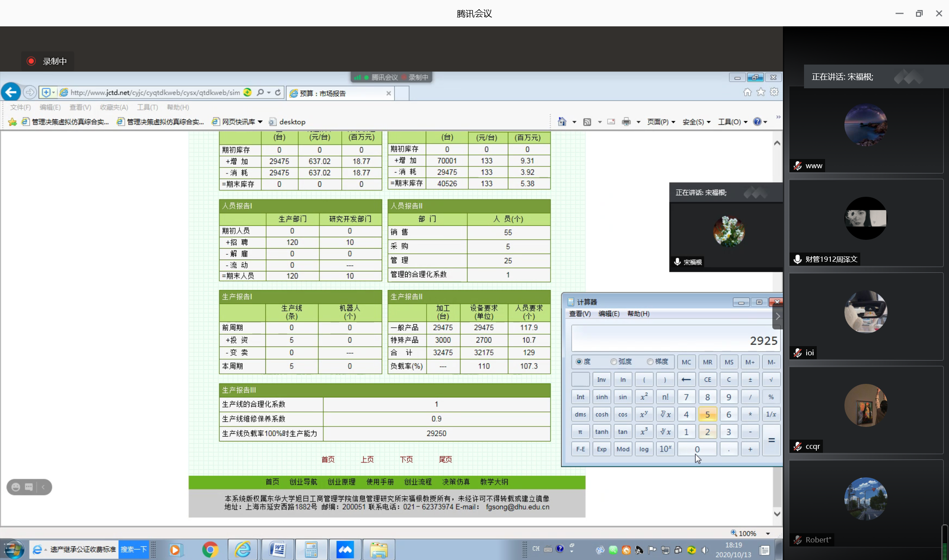Screen dimensions: 949x560
Task: Open the zoom level 100% dropdown
Action: tap(768, 533)
